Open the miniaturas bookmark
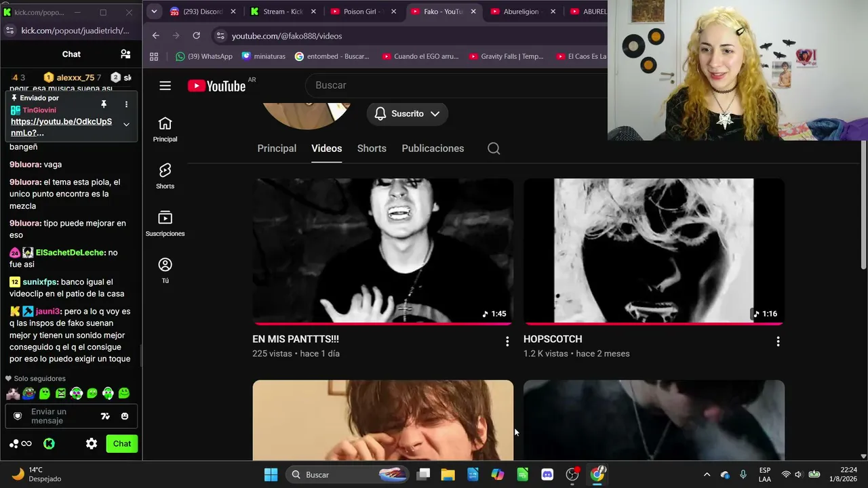868x488 pixels. [263, 56]
